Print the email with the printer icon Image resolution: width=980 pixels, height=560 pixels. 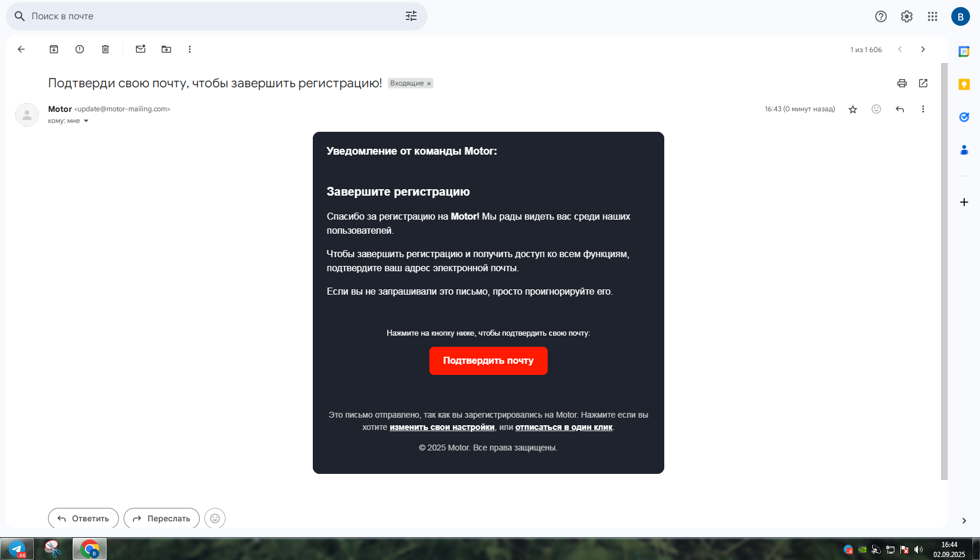(902, 83)
